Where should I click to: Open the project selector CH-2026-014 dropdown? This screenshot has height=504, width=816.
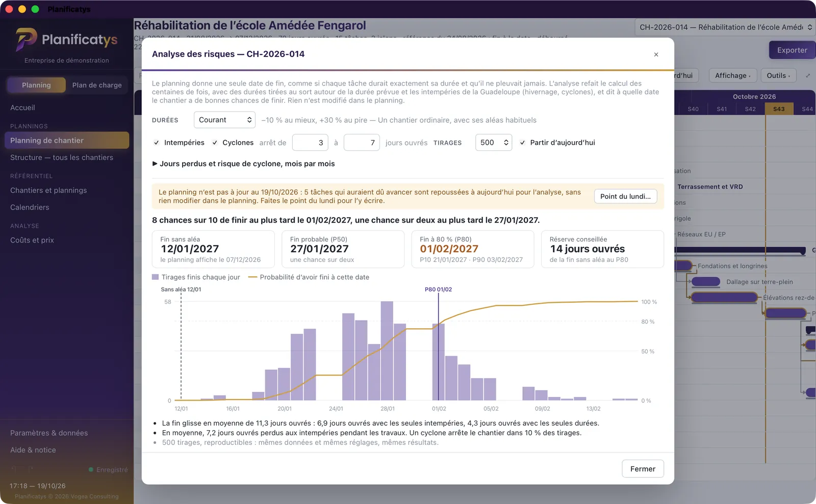[x=725, y=28]
